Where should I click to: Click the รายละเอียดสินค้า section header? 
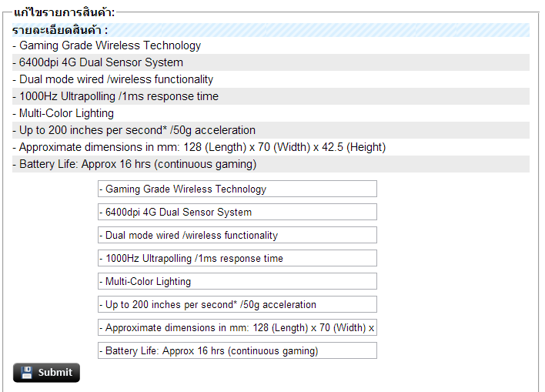click(60, 30)
